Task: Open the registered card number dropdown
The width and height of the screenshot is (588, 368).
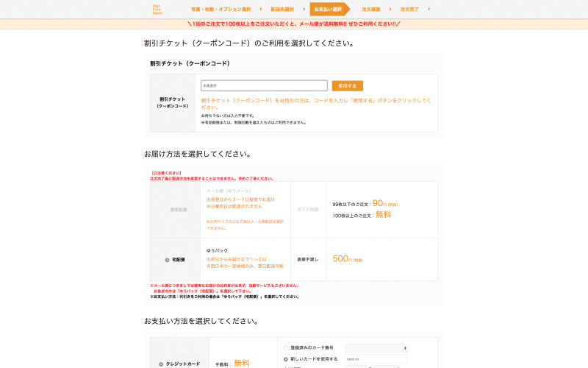Action: tap(376, 348)
